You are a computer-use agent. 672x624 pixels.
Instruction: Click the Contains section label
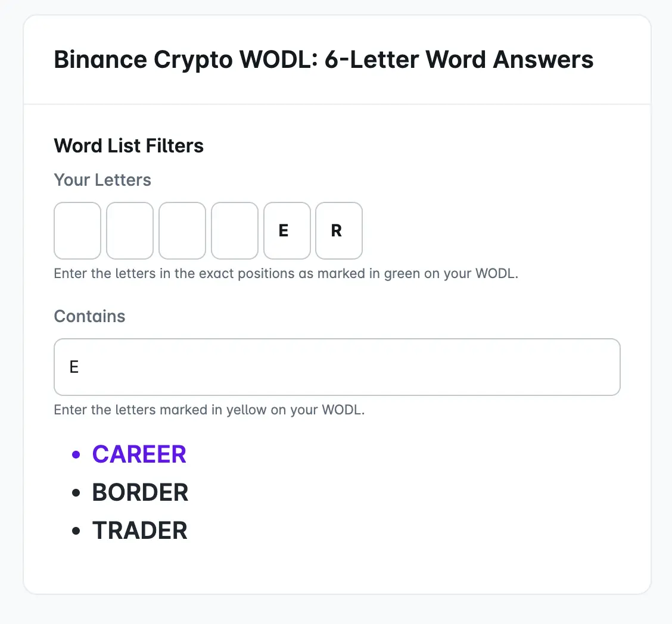click(89, 316)
